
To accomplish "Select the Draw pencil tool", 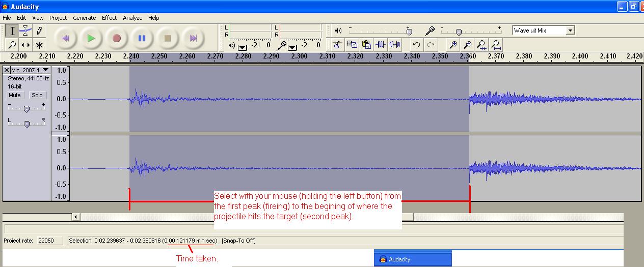I will click(x=39, y=31).
